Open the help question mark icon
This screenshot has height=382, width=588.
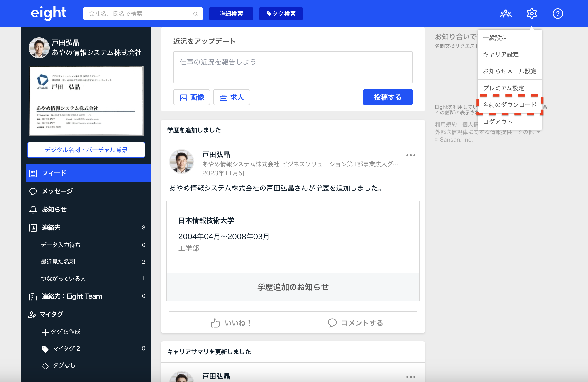pyautogui.click(x=558, y=14)
